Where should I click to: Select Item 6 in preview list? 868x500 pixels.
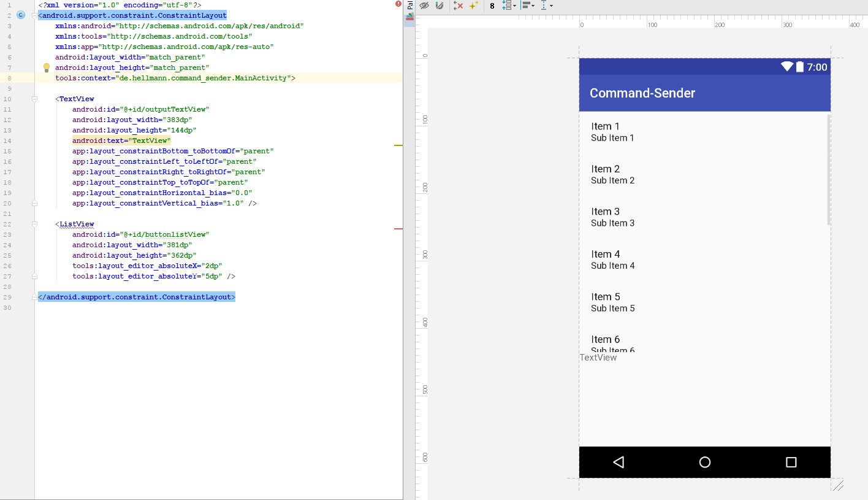tap(704, 339)
